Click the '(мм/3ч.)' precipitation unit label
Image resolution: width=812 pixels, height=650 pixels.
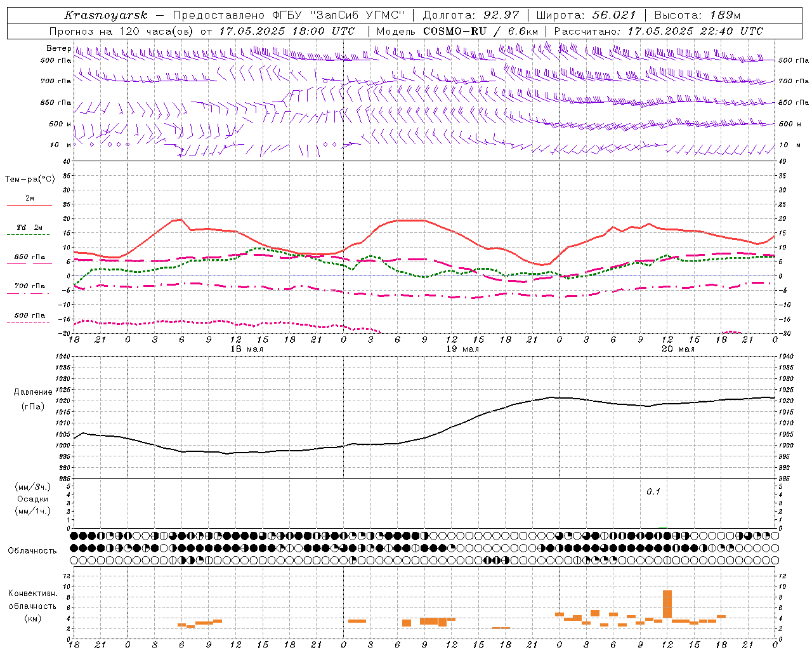(33, 487)
